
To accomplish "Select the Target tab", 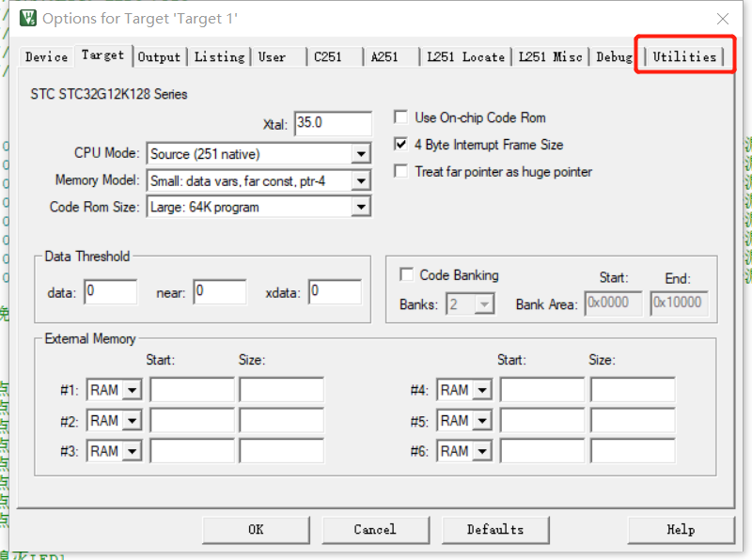I will tap(102, 55).
